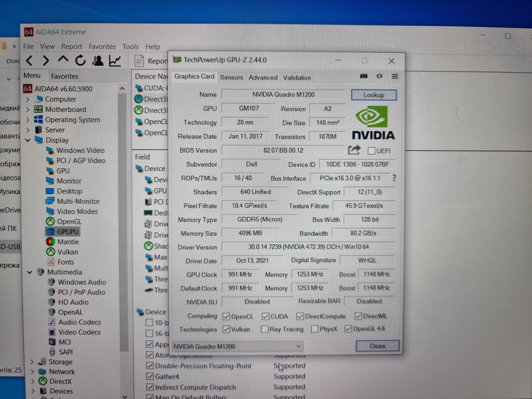Open the Report menu in AIDA64
This screenshot has height=399, width=532.
72,47
